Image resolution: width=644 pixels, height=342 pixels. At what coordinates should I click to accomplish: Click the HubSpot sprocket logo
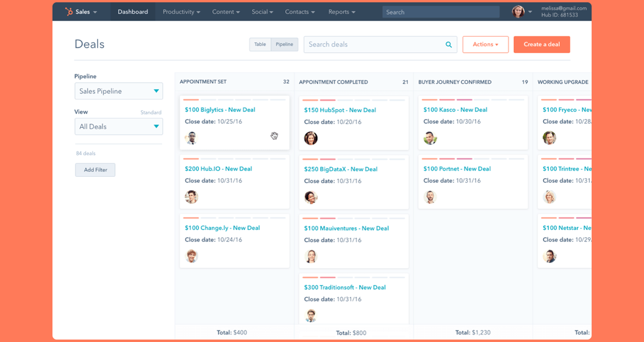69,12
